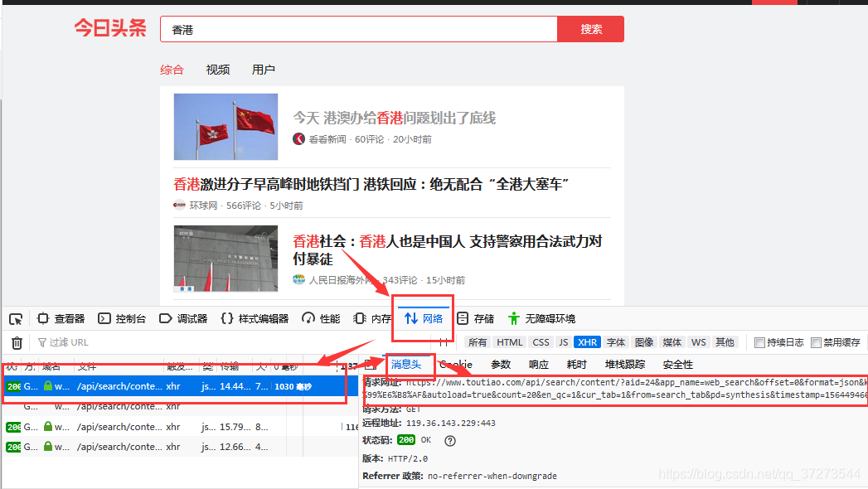Open the 耗时 (Timings) detail tab
This screenshot has height=489, width=868.
click(x=576, y=365)
